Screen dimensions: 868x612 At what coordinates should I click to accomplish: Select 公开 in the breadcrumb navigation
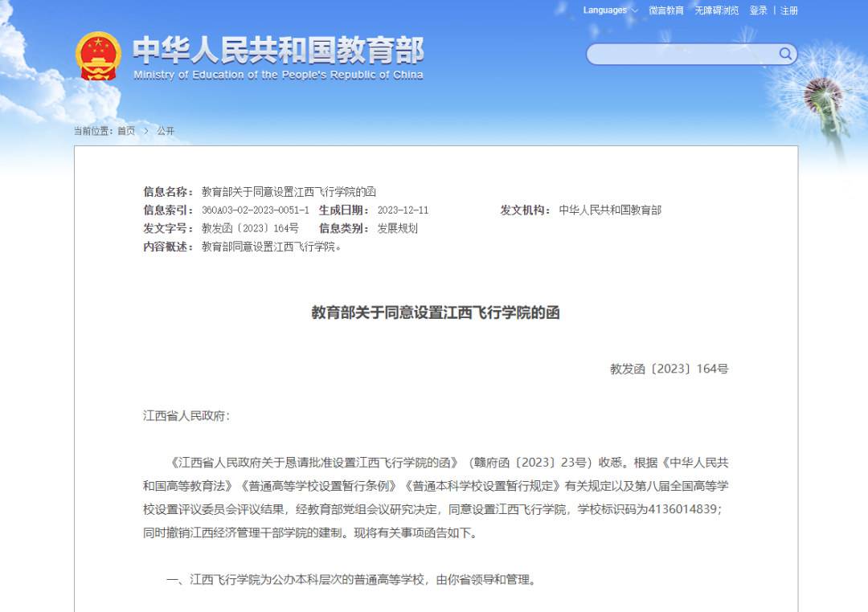168,131
